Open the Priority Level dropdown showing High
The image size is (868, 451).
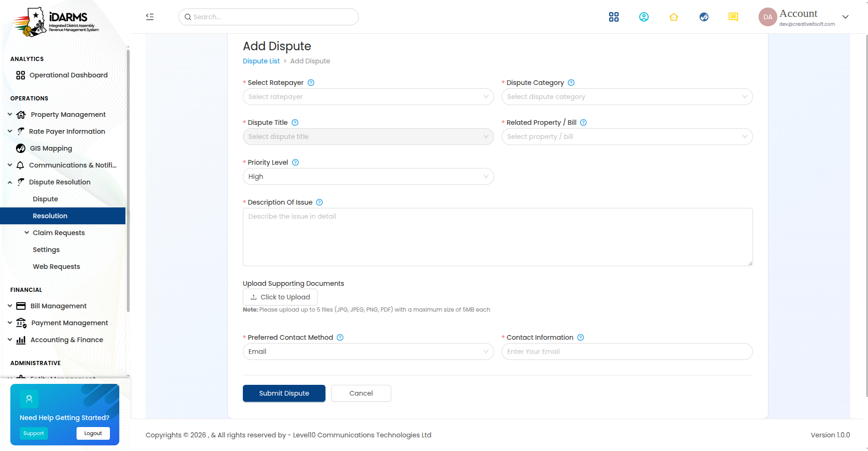coord(368,176)
